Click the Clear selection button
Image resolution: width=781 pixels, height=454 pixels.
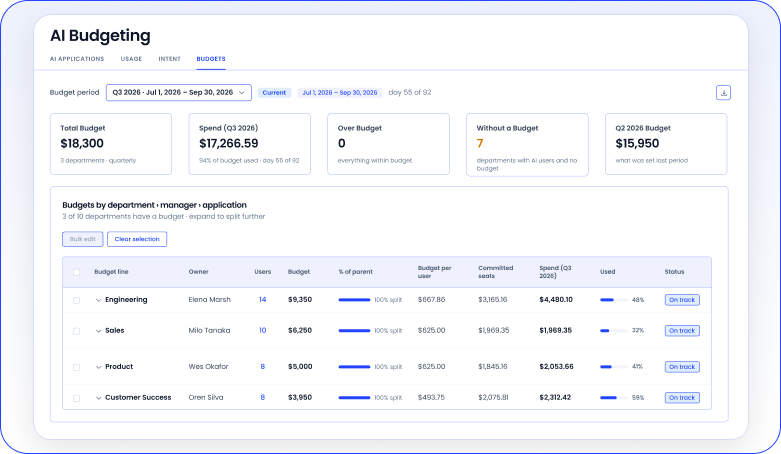[x=137, y=239]
